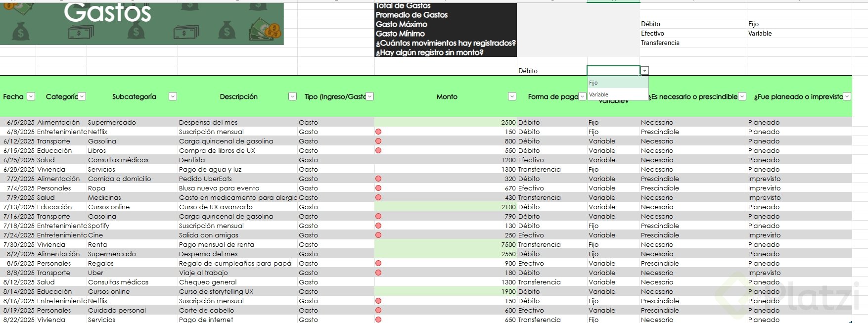
Task: Select the 'Libros' subcategory cell
Action: [132, 150]
